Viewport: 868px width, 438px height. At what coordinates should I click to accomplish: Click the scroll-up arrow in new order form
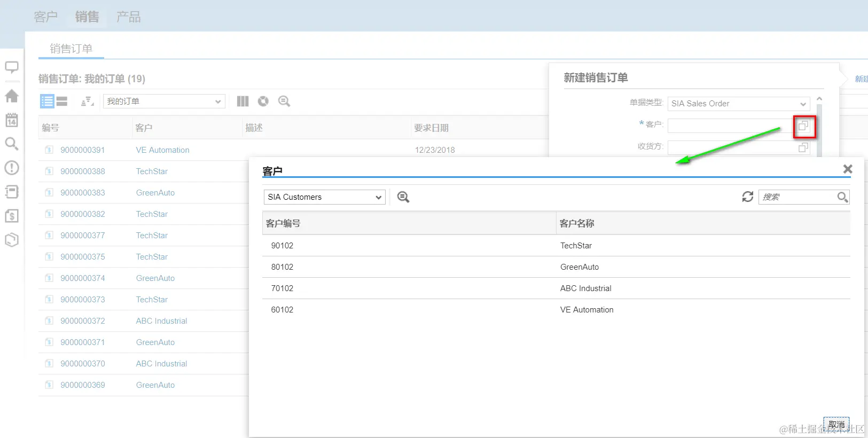pos(819,99)
